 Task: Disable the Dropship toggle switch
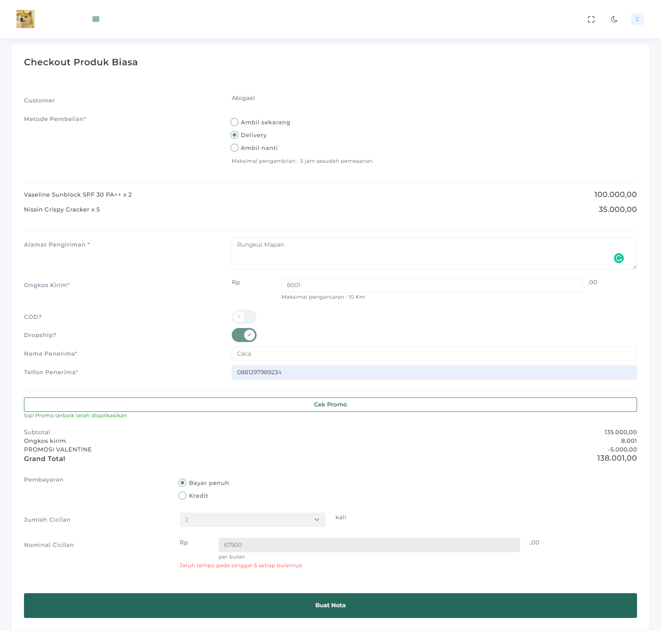pyautogui.click(x=244, y=335)
